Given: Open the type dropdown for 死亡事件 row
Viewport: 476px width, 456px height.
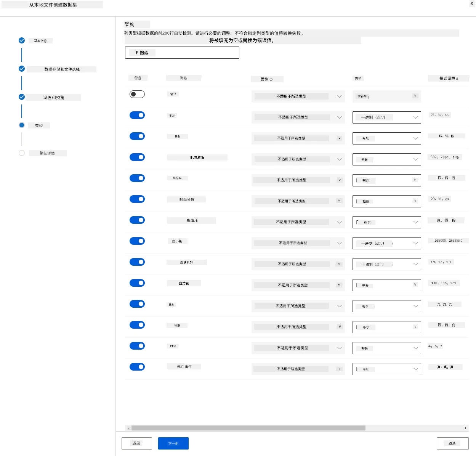Looking at the screenshot, I should [387, 369].
